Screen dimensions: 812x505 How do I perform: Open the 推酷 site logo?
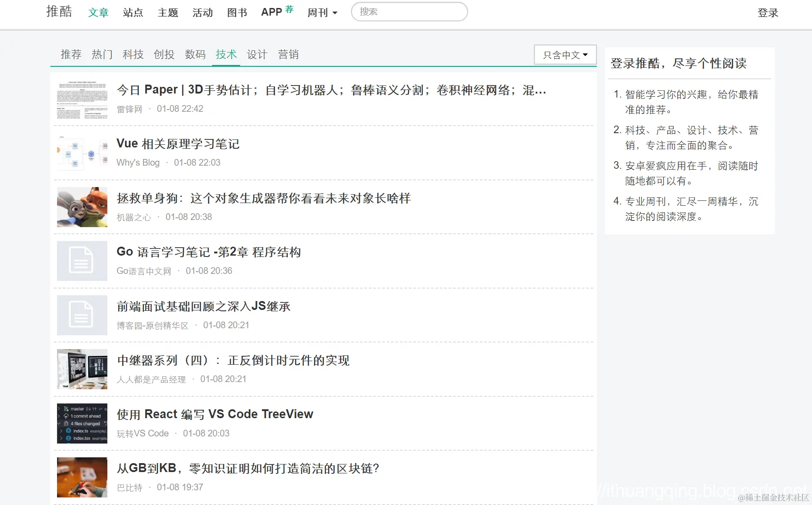point(59,11)
